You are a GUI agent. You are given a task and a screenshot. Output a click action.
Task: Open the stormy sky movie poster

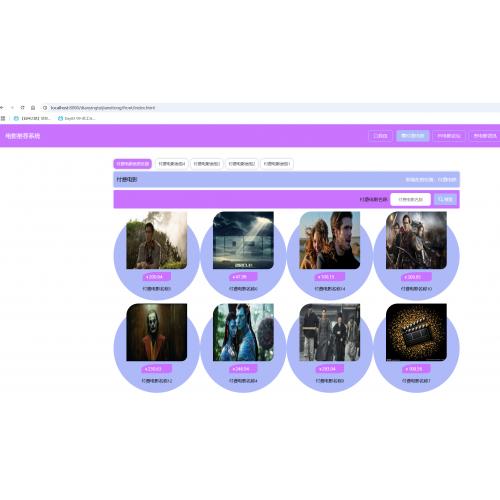click(243, 240)
